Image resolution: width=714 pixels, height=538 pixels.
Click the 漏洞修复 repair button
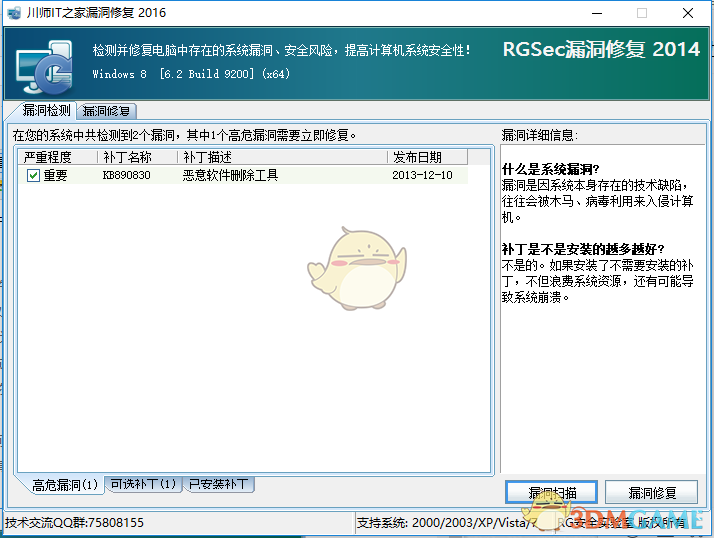(x=652, y=492)
